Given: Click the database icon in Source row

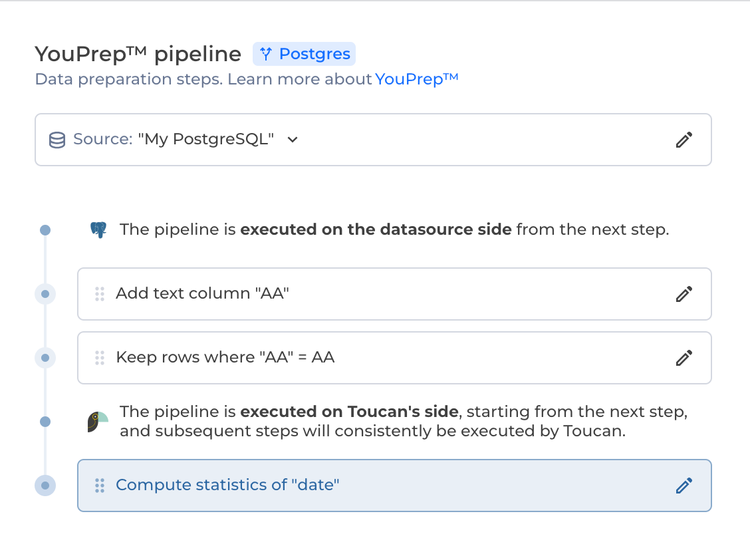Looking at the screenshot, I should pyautogui.click(x=57, y=140).
